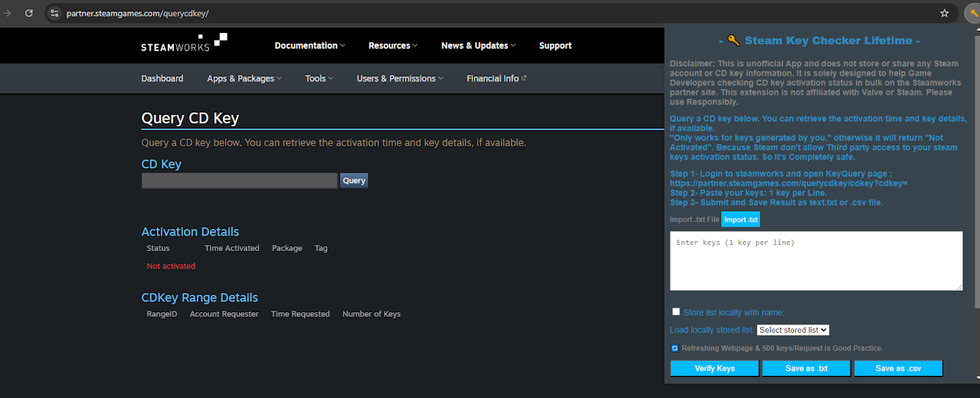This screenshot has height=398, width=980.
Task: Go to the Dashboard tab
Action: [x=162, y=78]
